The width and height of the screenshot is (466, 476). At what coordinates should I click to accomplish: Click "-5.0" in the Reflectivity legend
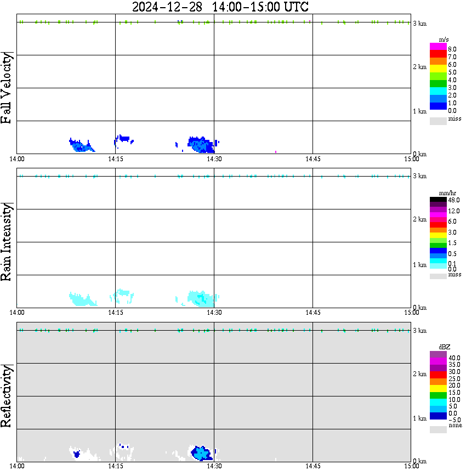(x=455, y=420)
